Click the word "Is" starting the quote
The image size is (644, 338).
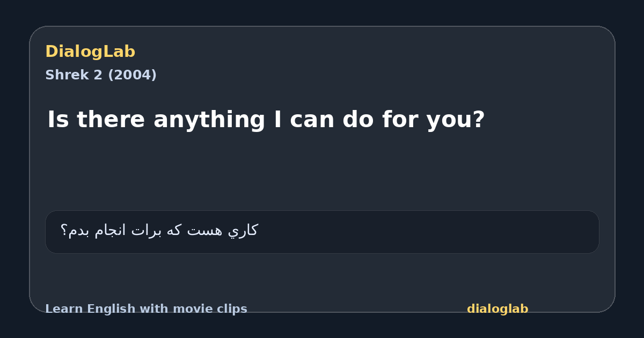[x=58, y=120]
